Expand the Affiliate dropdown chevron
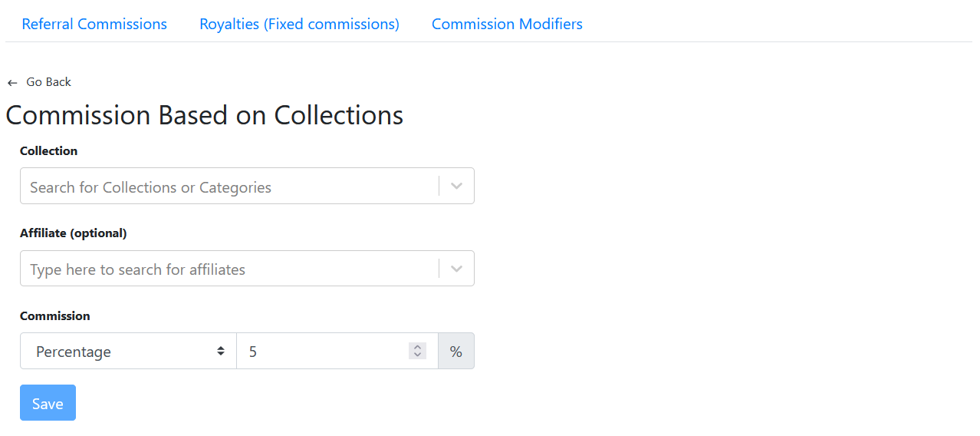The image size is (980, 436). coord(456,269)
